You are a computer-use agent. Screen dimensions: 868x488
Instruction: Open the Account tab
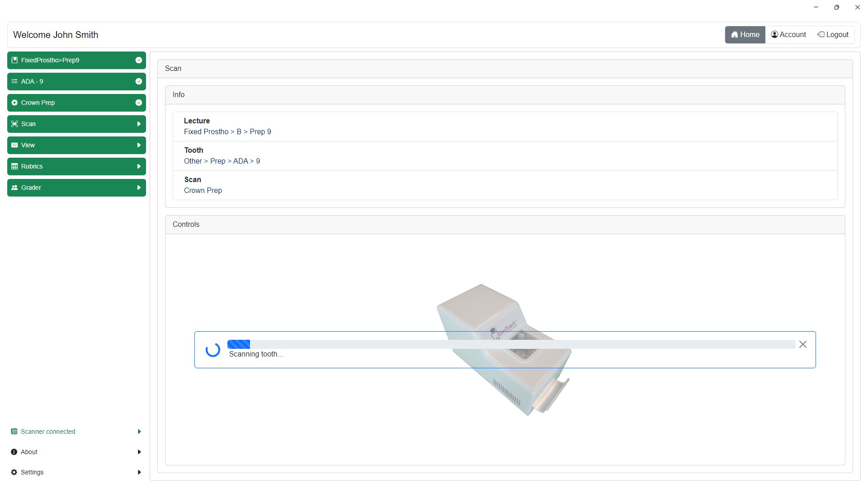[x=788, y=35]
